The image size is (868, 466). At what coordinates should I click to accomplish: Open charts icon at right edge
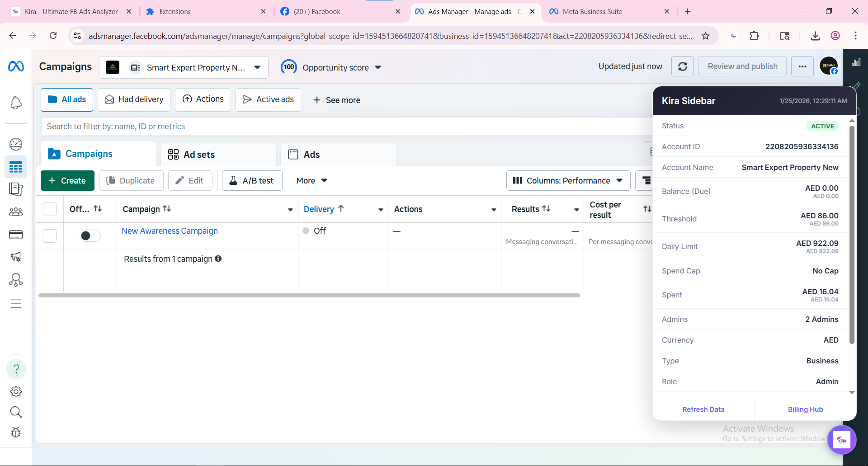point(856,62)
